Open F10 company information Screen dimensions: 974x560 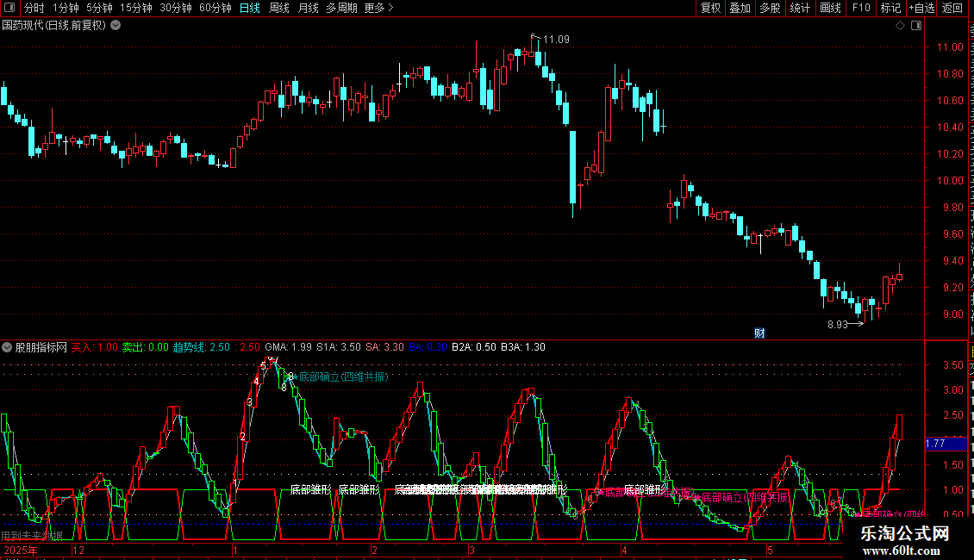tap(861, 8)
